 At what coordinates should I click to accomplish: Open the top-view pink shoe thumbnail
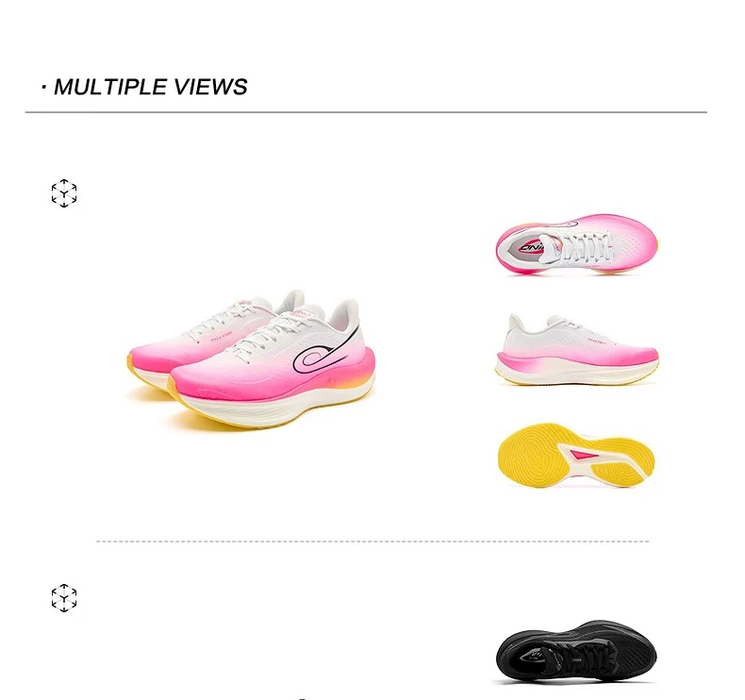(x=577, y=244)
